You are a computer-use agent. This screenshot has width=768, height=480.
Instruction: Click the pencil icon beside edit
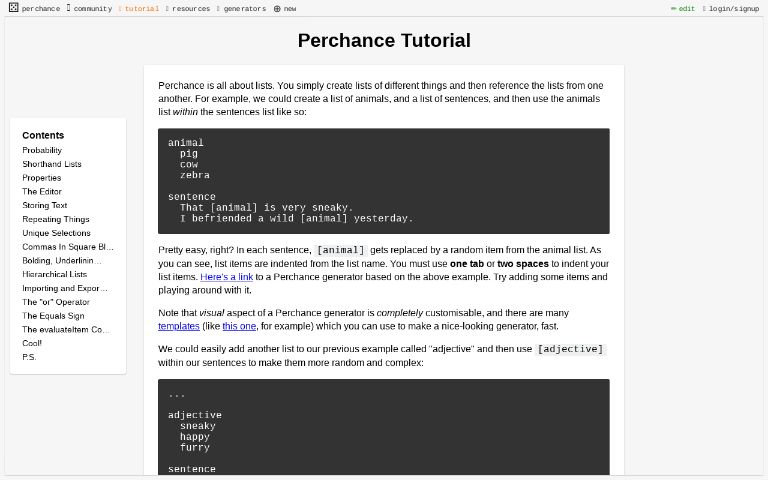(x=673, y=9)
